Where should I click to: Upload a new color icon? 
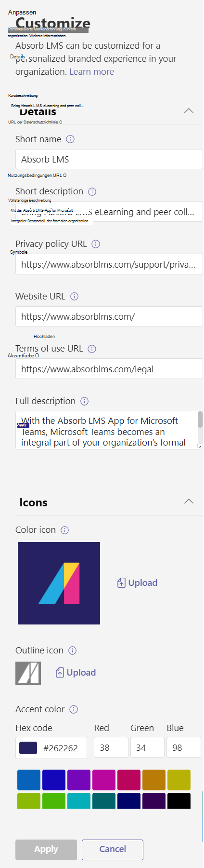(x=138, y=583)
